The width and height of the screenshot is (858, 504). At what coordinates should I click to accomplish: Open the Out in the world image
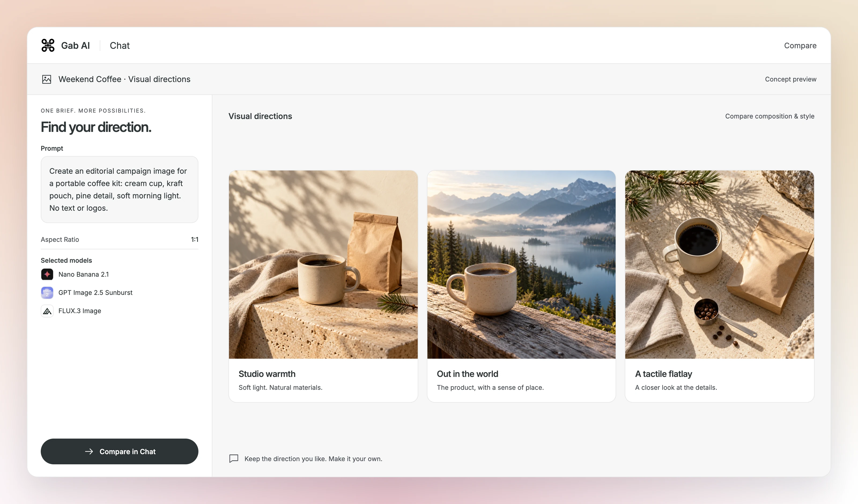[521, 264]
